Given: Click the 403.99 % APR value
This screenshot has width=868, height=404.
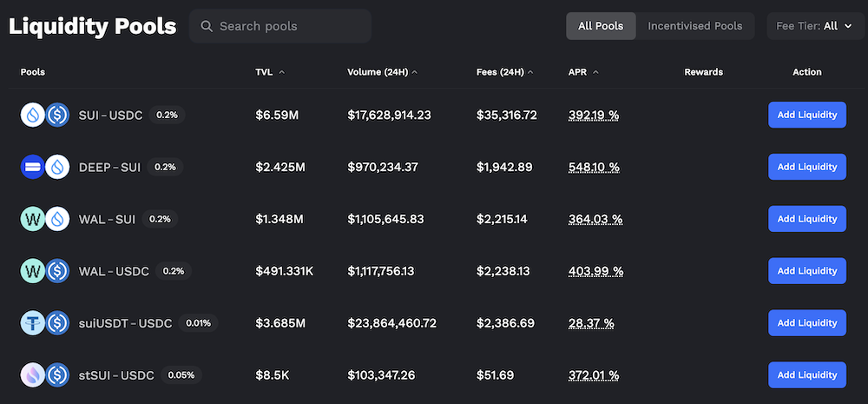Looking at the screenshot, I should (x=595, y=271).
